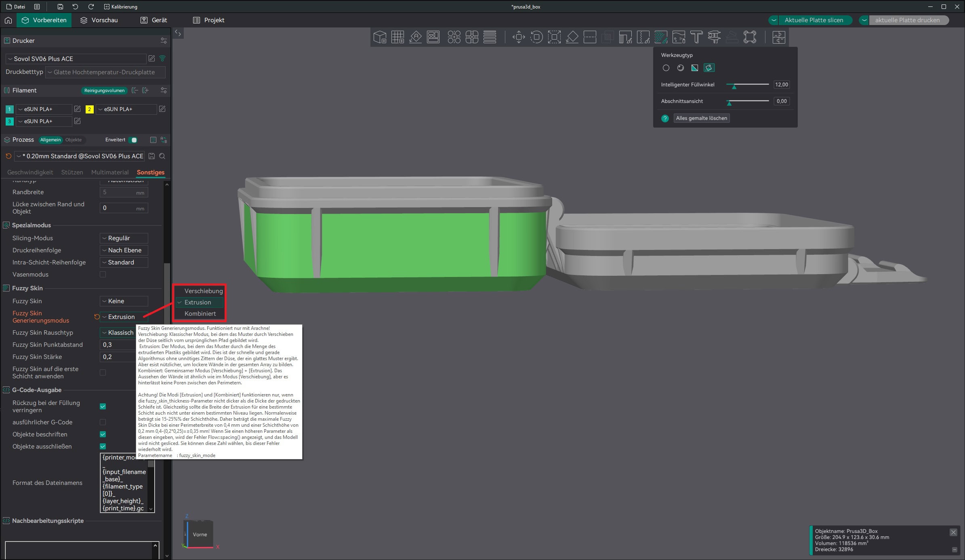
Task: Select the Rotate tool icon
Action: click(x=536, y=37)
